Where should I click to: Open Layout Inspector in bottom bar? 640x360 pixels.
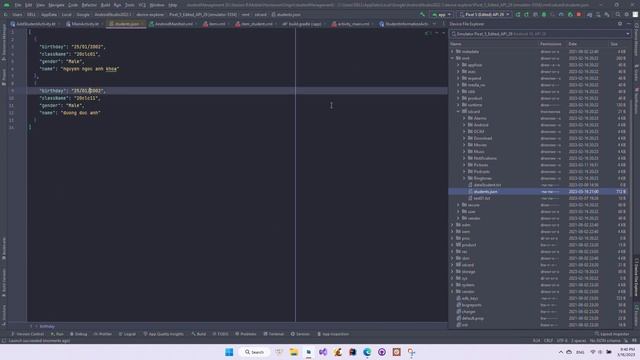(x=613, y=334)
